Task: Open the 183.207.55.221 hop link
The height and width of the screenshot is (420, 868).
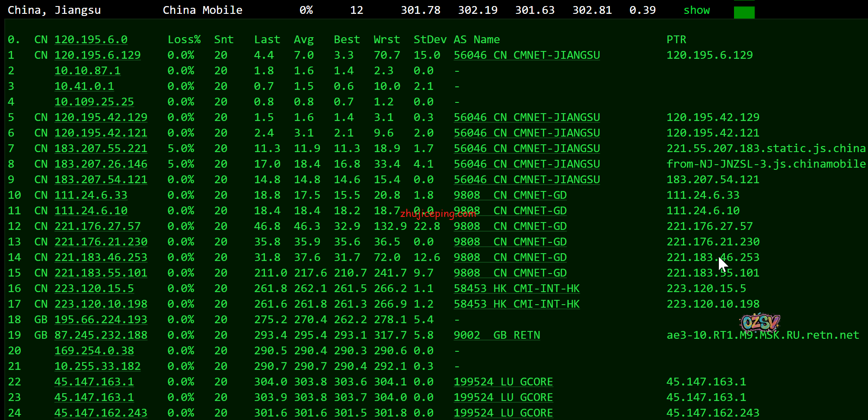Action: tap(101, 149)
